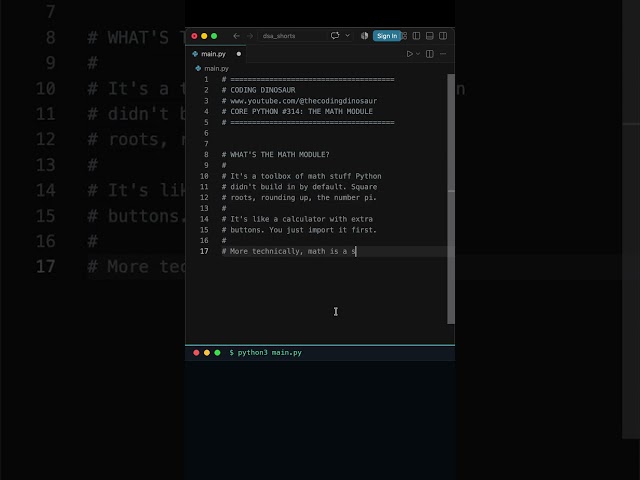
Task: Toggle the primary sidebar visibility
Action: [416, 36]
